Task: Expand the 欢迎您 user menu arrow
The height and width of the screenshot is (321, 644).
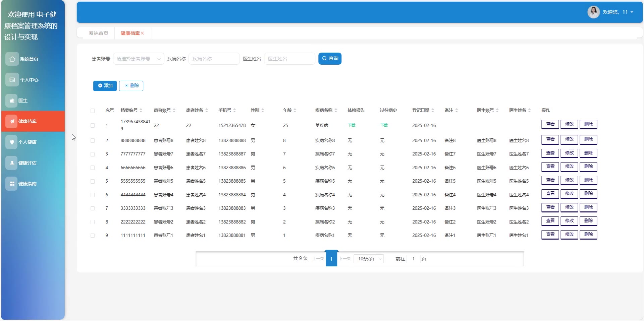Action: click(632, 12)
